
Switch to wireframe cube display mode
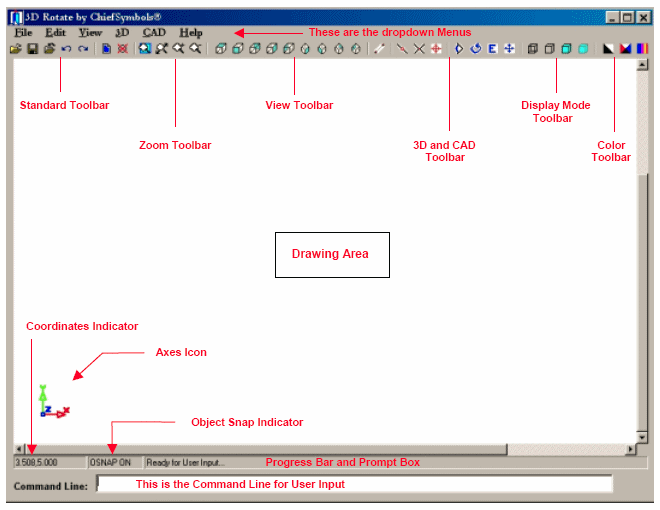(532, 49)
